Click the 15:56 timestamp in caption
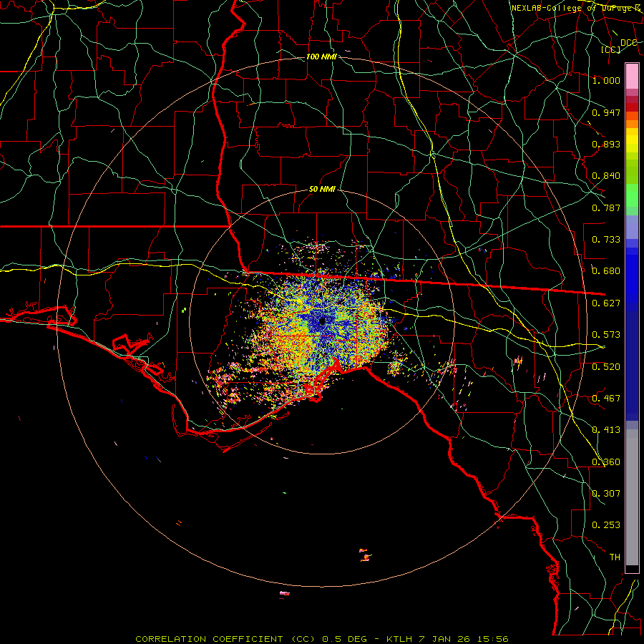Image resolution: width=644 pixels, height=644 pixels. [492, 639]
